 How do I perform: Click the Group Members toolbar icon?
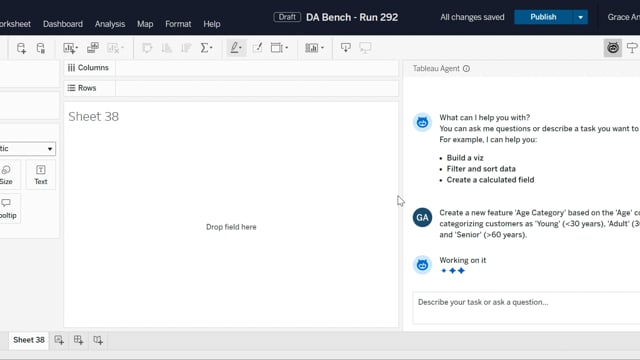click(x=257, y=48)
